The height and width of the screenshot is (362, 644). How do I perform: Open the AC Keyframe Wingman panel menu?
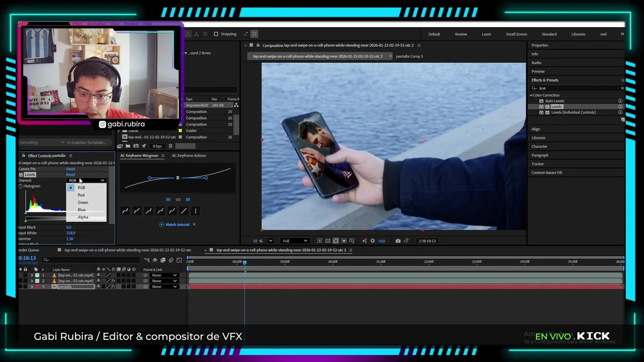pos(163,155)
